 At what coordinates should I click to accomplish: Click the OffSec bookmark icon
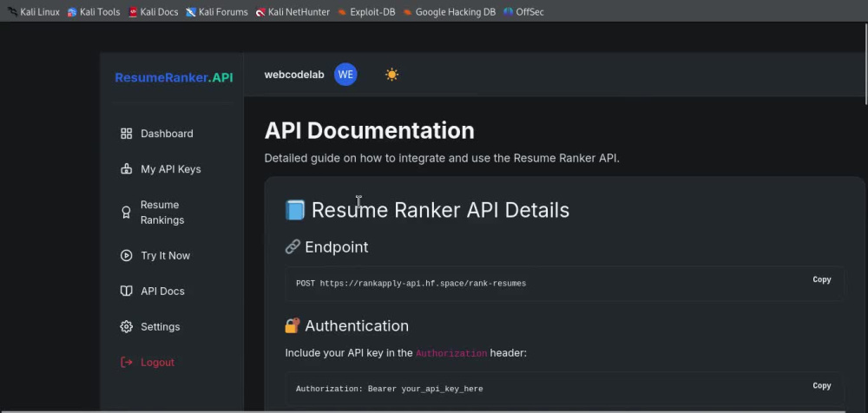click(508, 11)
